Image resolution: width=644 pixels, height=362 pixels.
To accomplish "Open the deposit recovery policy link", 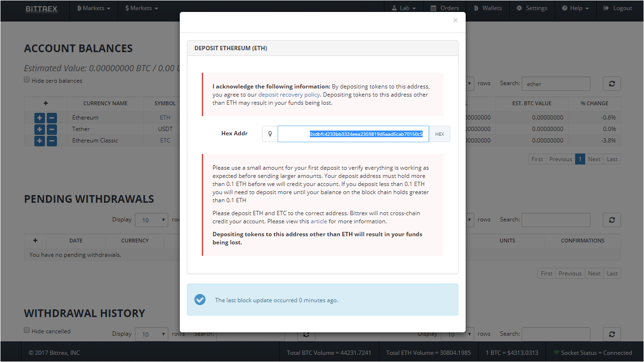I will pos(289,95).
